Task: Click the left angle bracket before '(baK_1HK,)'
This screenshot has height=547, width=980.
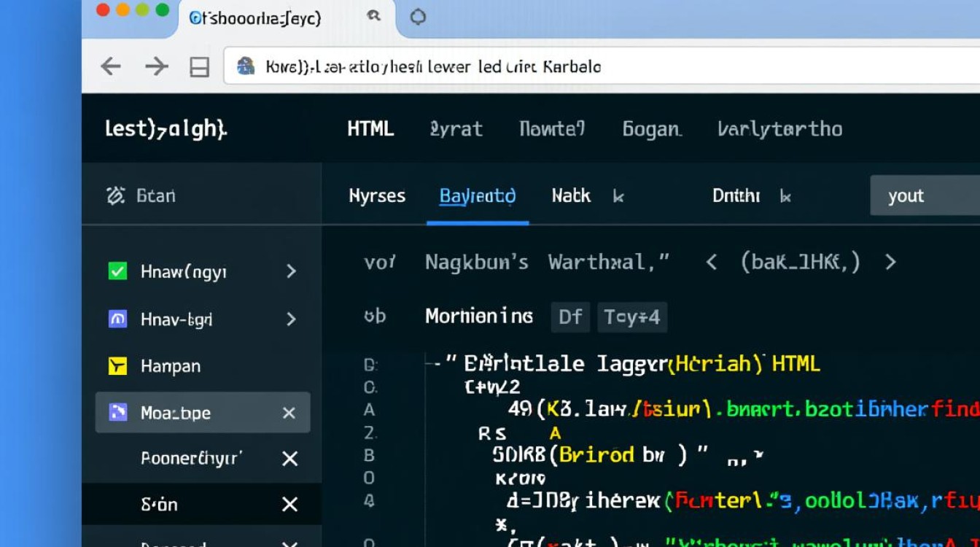Action: (x=712, y=262)
